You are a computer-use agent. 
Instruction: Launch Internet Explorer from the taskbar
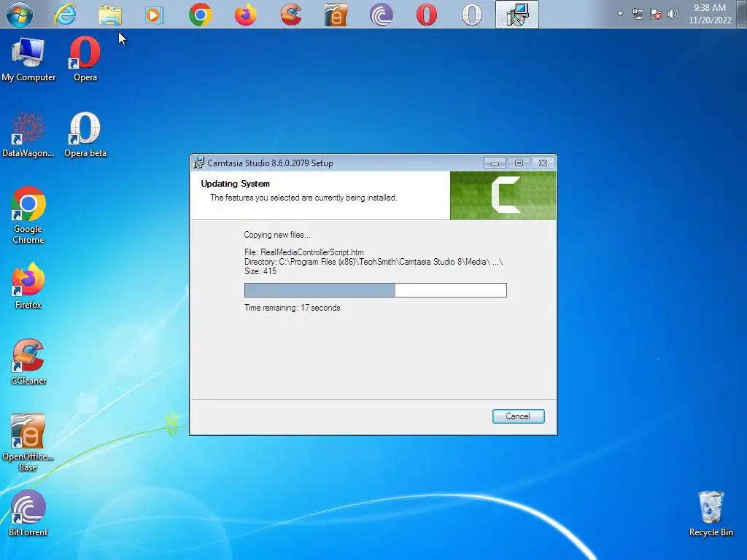[65, 15]
